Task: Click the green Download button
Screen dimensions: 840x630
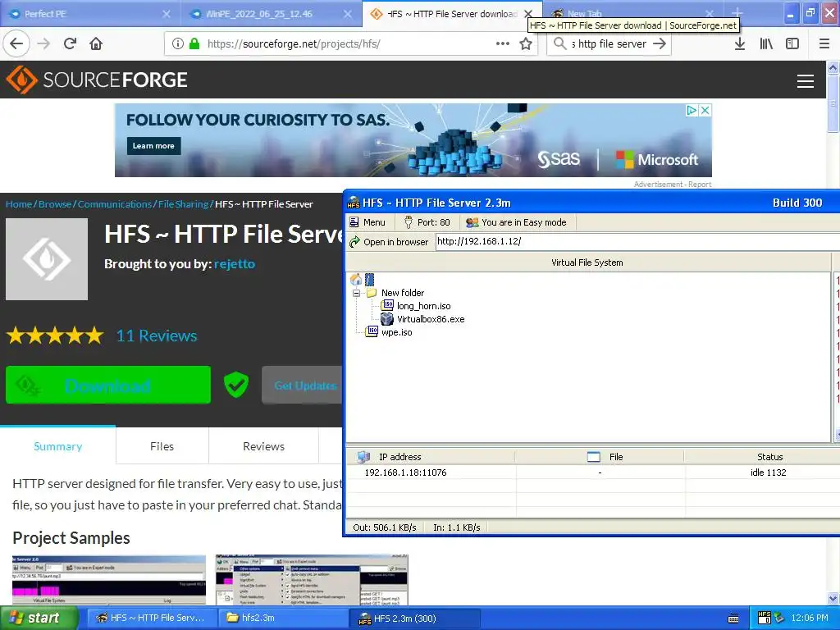Action: [108, 385]
